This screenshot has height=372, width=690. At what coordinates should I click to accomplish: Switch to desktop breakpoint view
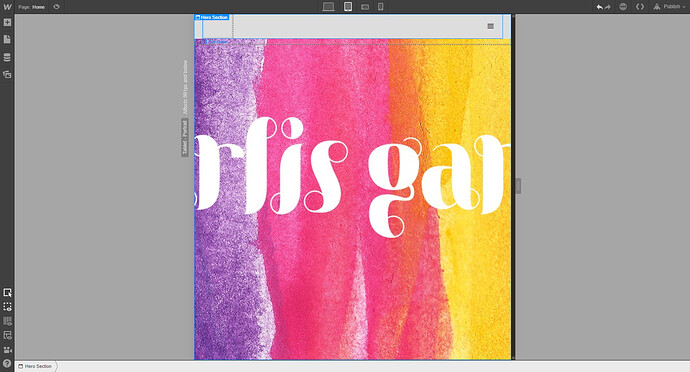pyautogui.click(x=328, y=7)
